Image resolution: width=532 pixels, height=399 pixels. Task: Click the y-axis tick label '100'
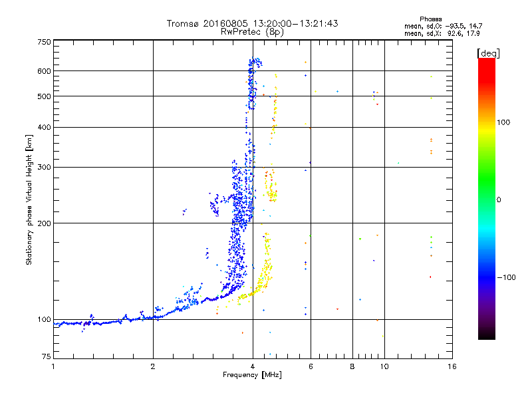point(44,320)
